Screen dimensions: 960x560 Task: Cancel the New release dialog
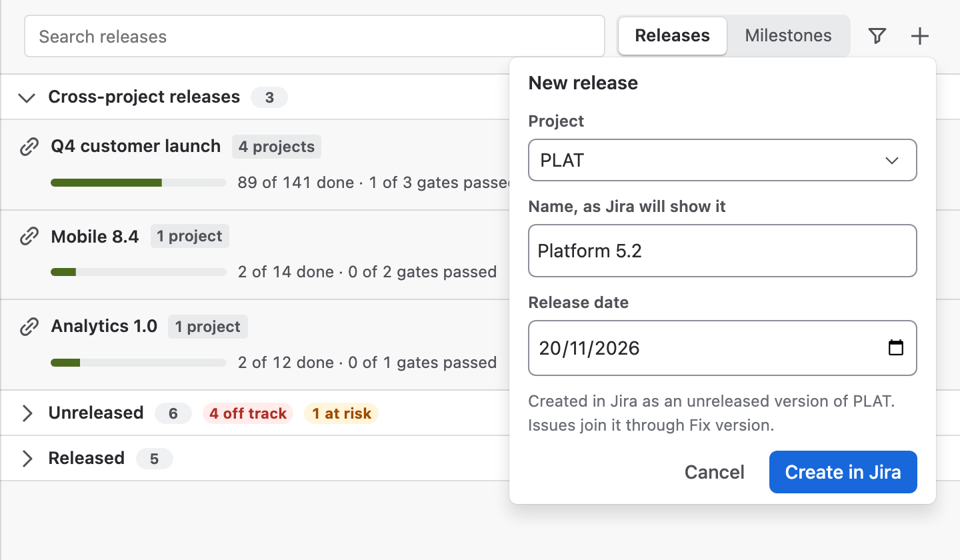tap(715, 472)
